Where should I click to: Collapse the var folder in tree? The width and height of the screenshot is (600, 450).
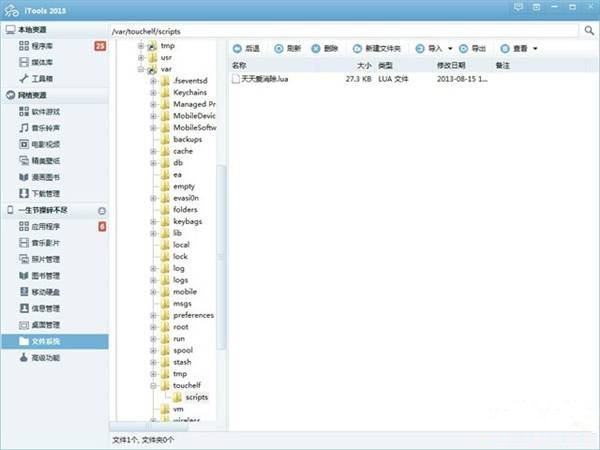(140, 71)
